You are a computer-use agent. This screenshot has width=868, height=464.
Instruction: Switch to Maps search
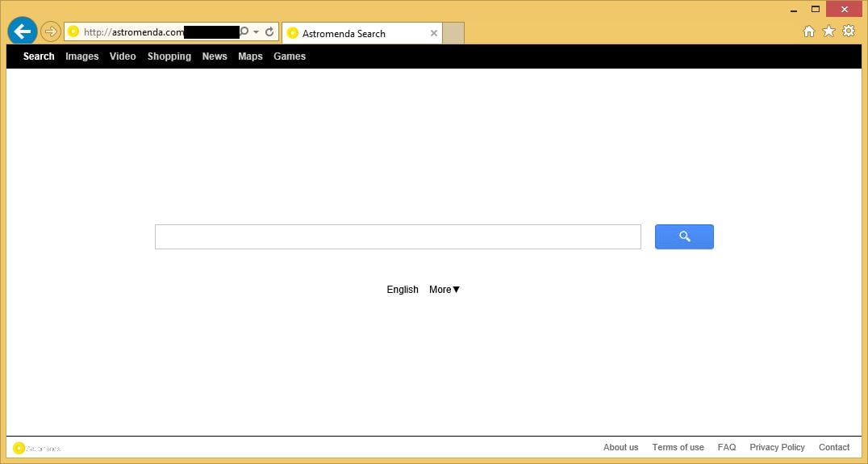pos(250,56)
